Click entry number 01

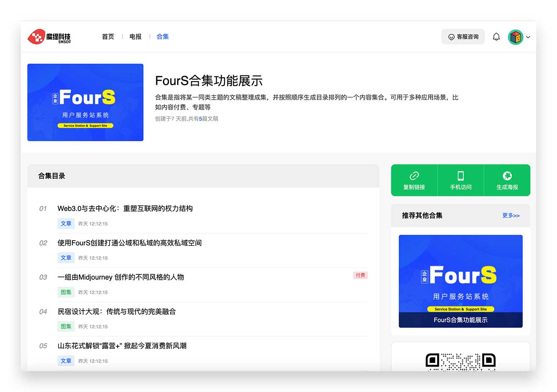(x=43, y=208)
